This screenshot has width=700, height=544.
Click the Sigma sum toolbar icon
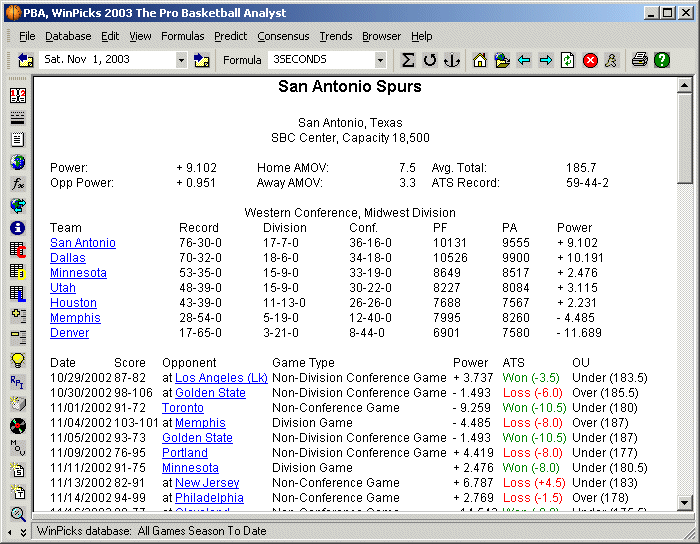(x=408, y=60)
